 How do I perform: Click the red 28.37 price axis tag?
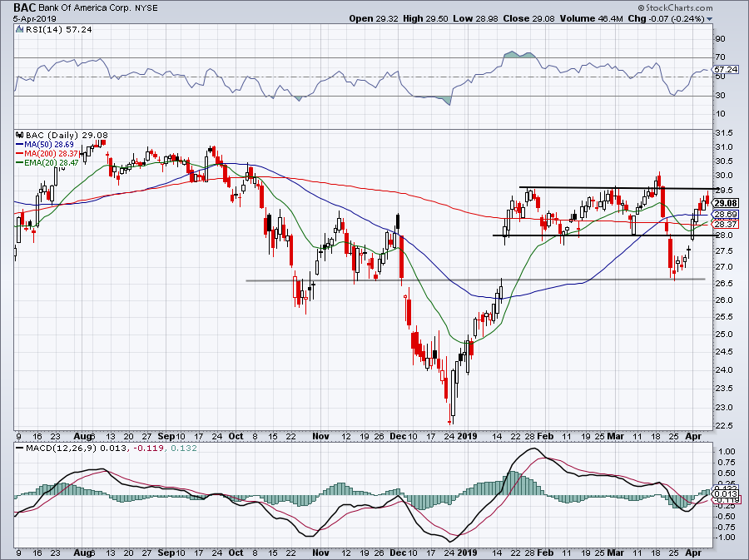pos(726,225)
